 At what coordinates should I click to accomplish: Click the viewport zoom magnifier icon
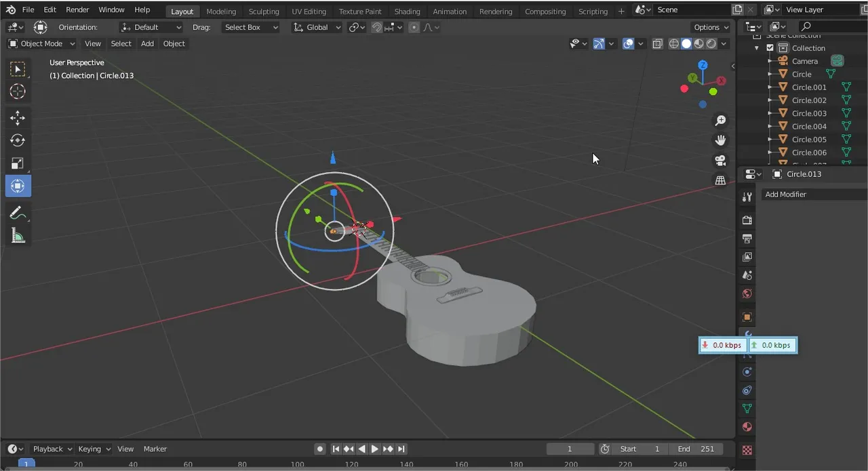pyautogui.click(x=720, y=121)
